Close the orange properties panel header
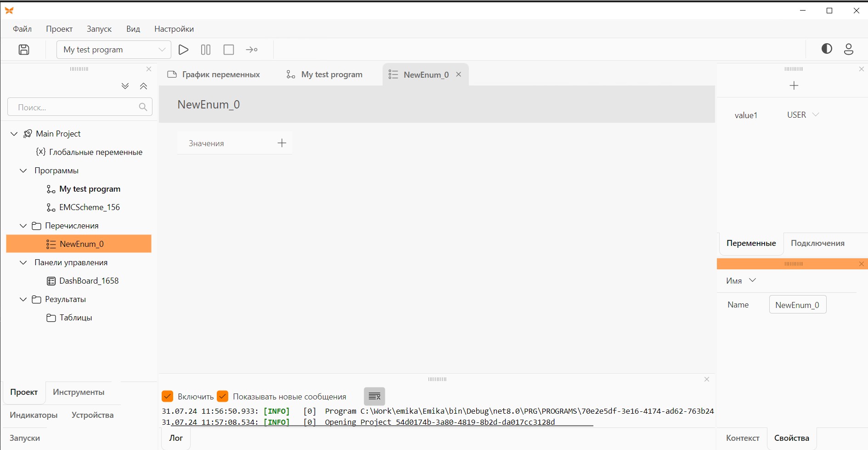 [862, 264]
